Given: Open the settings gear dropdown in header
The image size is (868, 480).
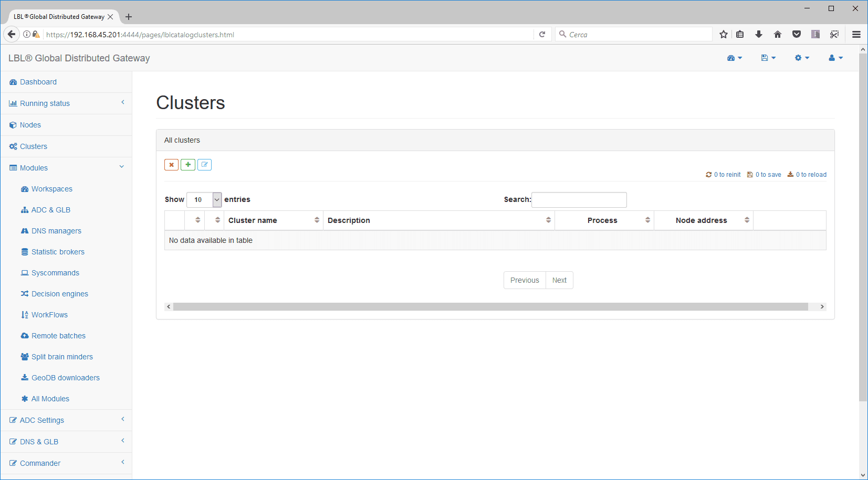Looking at the screenshot, I should coord(801,58).
